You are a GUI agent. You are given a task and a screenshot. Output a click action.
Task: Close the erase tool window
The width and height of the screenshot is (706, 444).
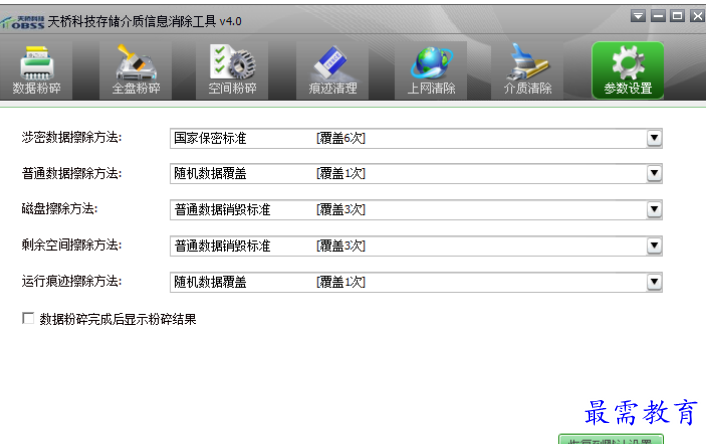click(697, 17)
